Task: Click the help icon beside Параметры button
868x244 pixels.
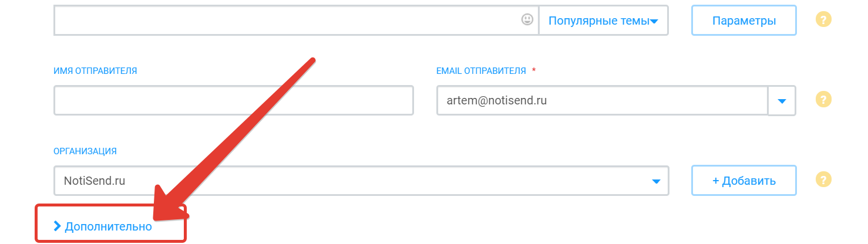Action: (x=824, y=20)
